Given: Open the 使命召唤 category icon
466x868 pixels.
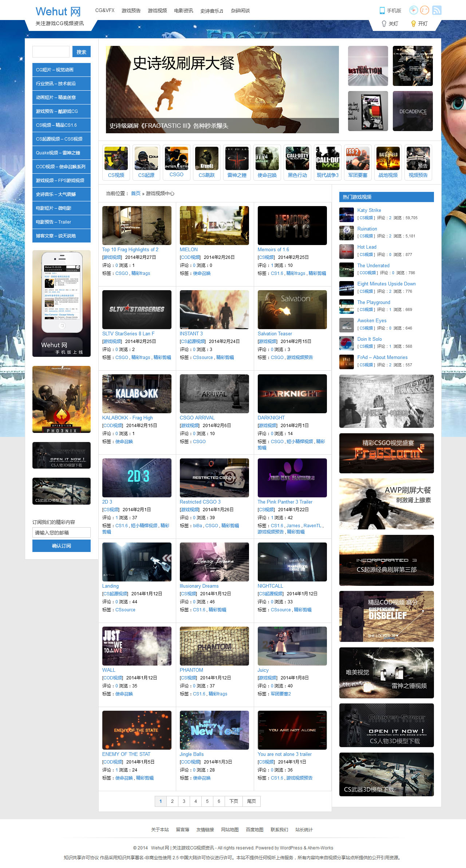Looking at the screenshot, I should 267,162.
